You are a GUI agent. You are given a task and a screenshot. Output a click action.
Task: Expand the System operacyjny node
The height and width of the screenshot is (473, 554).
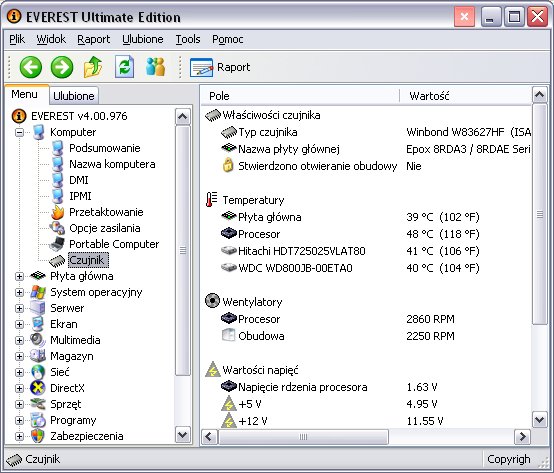19,292
